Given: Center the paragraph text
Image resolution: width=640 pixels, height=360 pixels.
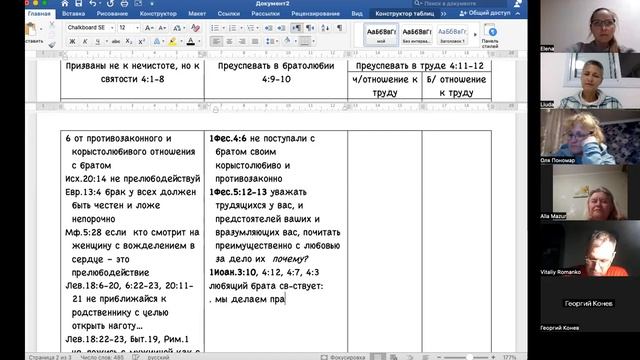Looking at the screenshot, I should click(x=229, y=41).
